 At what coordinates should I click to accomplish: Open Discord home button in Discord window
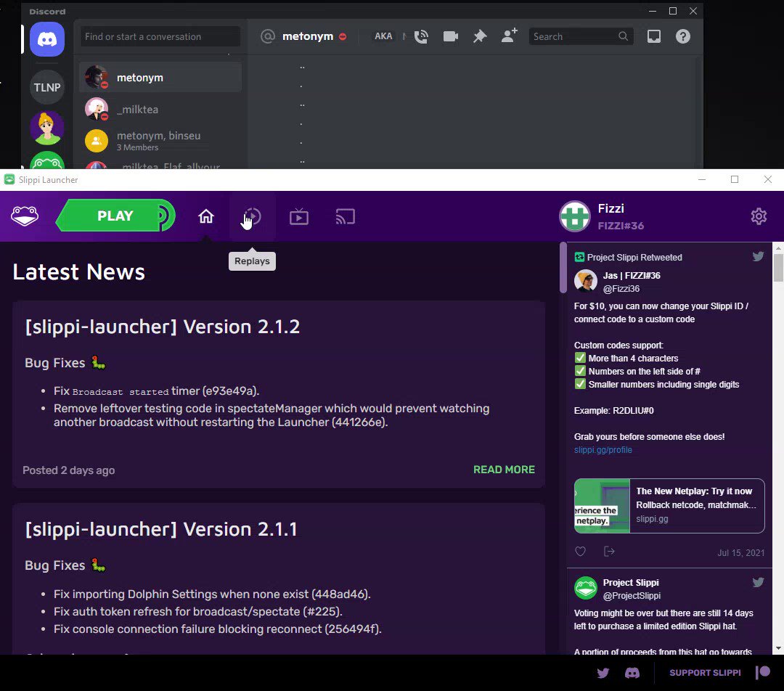[x=47, y=39]
